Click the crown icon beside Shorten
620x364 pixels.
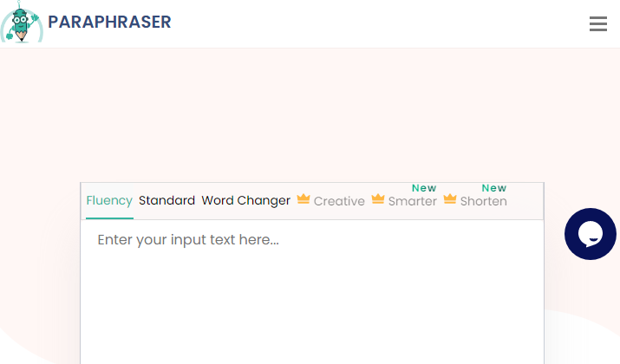450,198
